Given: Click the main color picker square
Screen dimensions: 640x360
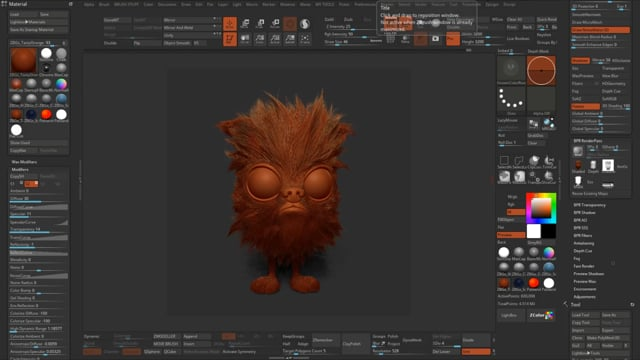Looking at the screenshot, I should coord(541,208).
